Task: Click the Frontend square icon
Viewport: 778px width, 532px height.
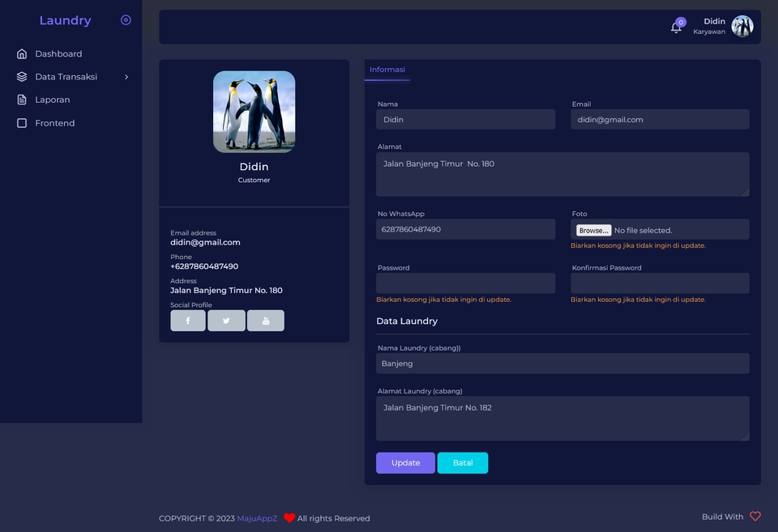Action: pyautogui.click(x=22, y=123)
